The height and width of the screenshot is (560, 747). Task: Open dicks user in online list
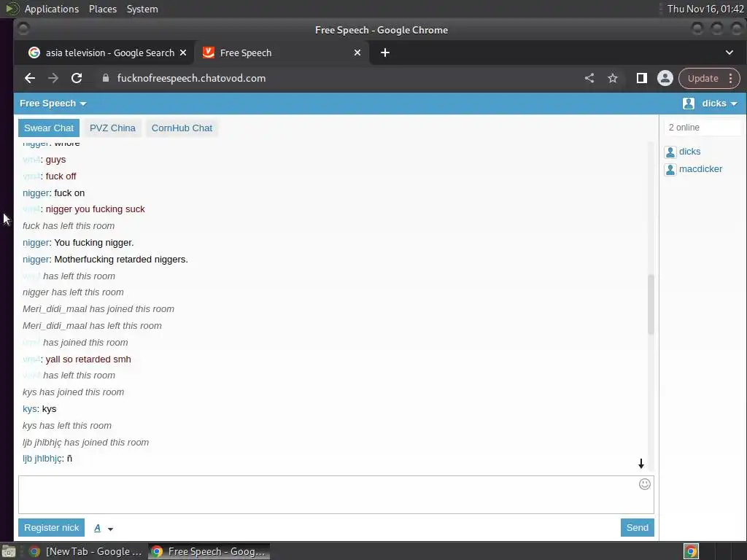coord(689,152)
